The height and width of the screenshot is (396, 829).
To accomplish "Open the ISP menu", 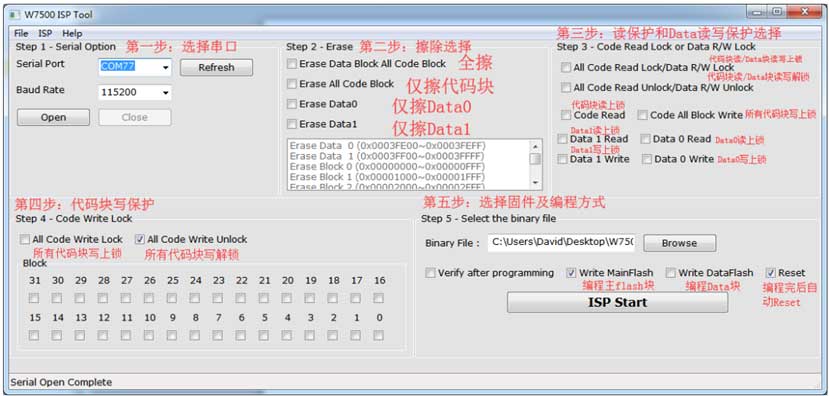I will point(45,33).
